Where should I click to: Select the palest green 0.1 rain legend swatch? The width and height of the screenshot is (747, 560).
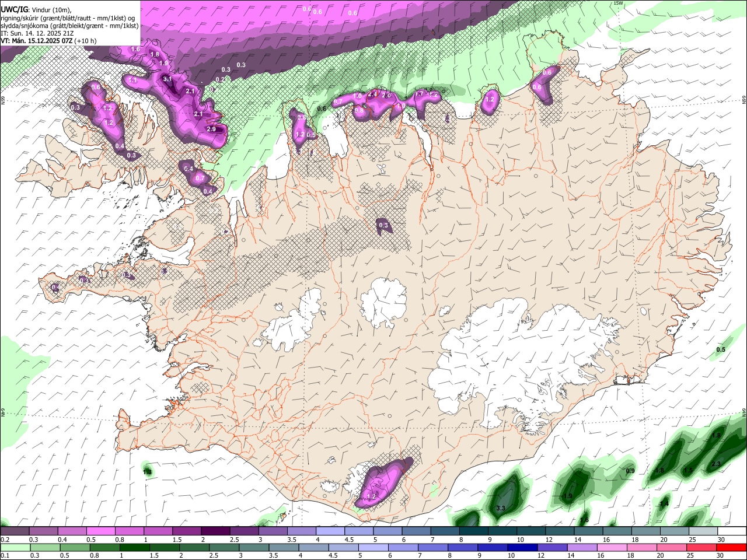pos(15,547)
